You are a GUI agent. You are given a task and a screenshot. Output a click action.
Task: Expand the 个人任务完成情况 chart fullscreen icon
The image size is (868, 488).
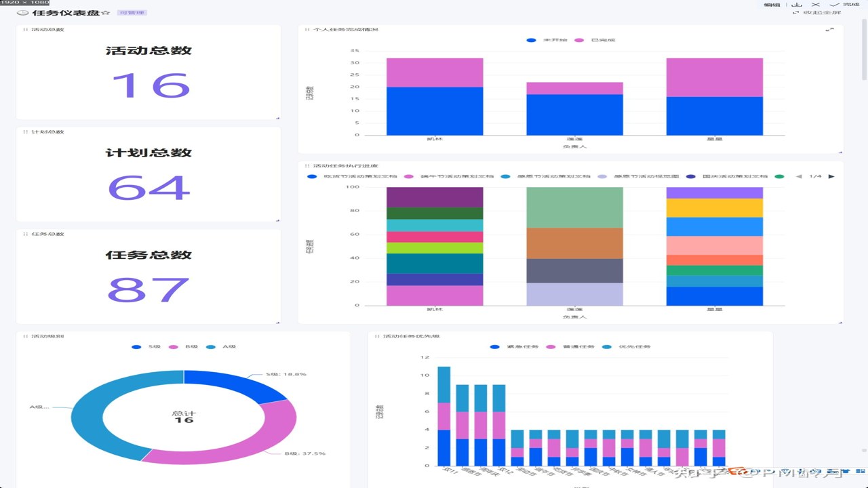tap(831, 30)
